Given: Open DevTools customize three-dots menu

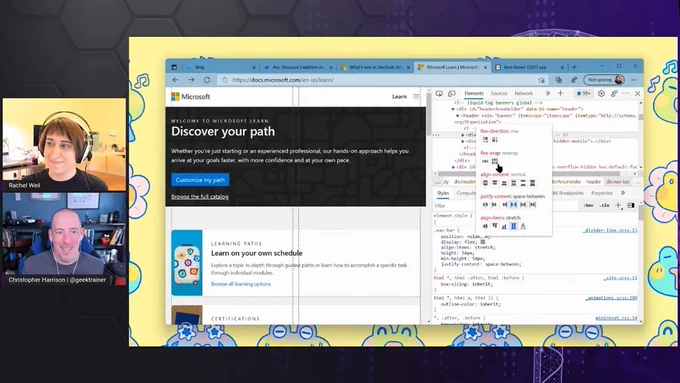Looking at the screenshot, I should click(x=626, y=93).
